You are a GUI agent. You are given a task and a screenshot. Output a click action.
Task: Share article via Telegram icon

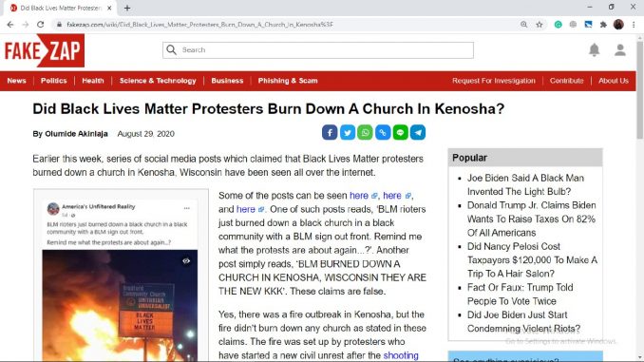pyautogui.click(x=418, y=133)
